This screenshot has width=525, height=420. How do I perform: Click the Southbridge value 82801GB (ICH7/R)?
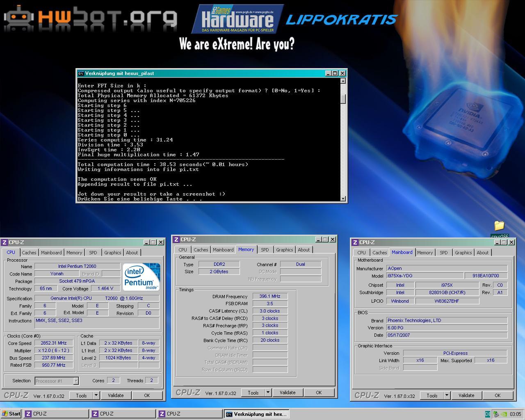pyautogui.click(x=447, y=292)
